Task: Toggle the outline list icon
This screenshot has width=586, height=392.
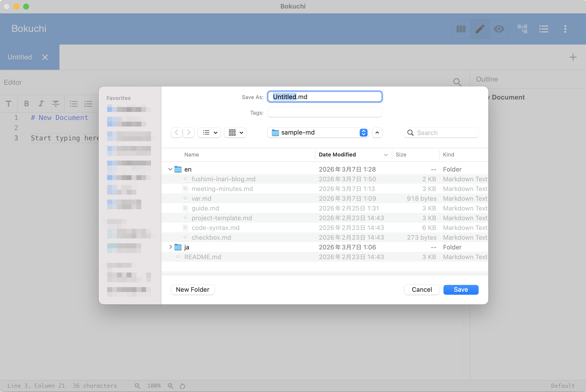Action: click(543, 29)
